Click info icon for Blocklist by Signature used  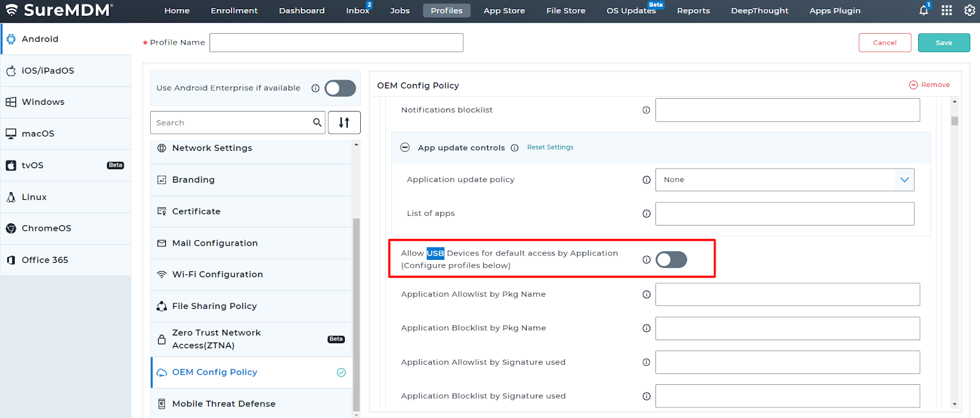pos(646,397)
